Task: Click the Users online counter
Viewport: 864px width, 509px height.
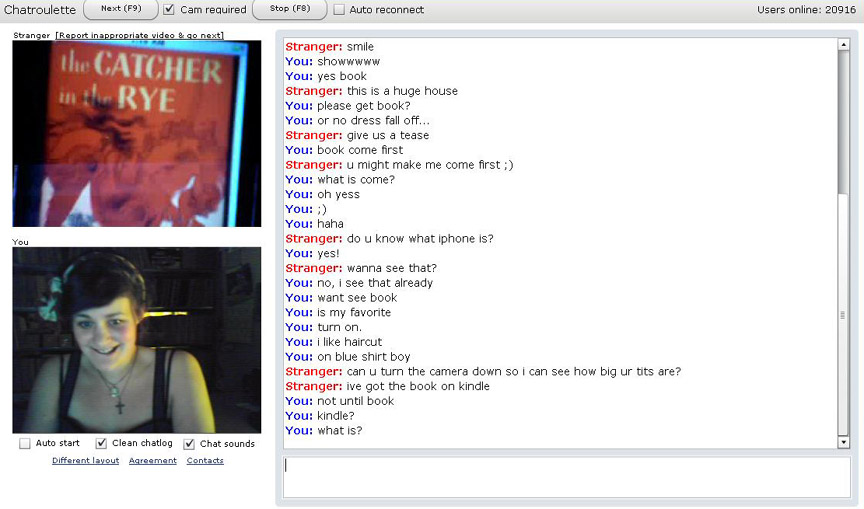Action: click(x=806, y=9)
